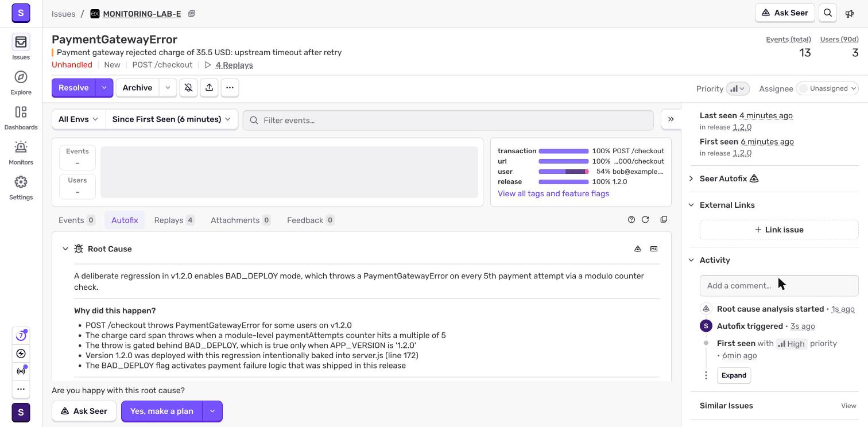The height and width of the screenshot is (427, 868).
Task: Click the Resolve button
Action: tap(73, 88)
